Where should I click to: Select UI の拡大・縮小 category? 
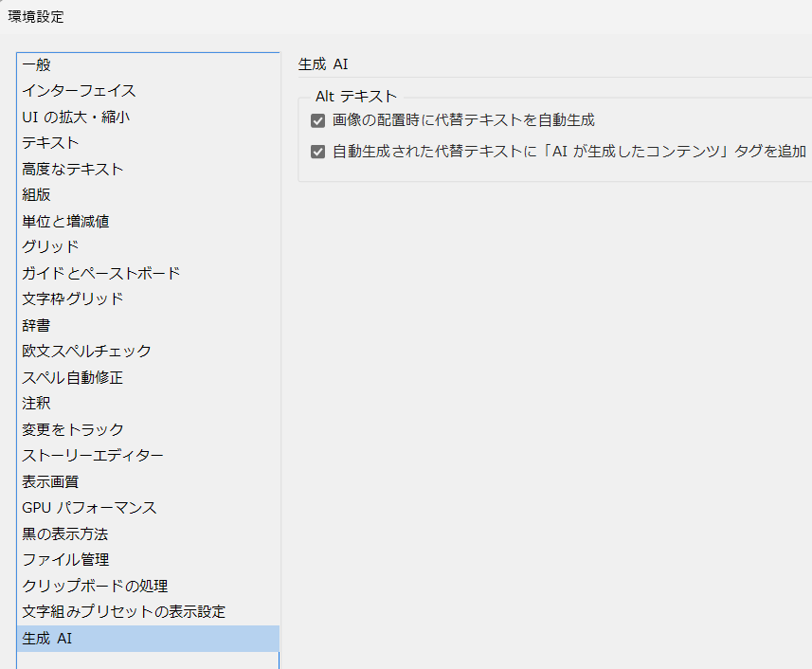pos(76,118)
